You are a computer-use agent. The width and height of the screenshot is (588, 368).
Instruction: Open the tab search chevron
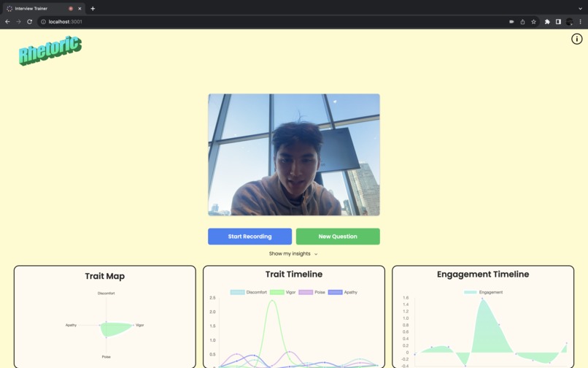tap(580, 8)
